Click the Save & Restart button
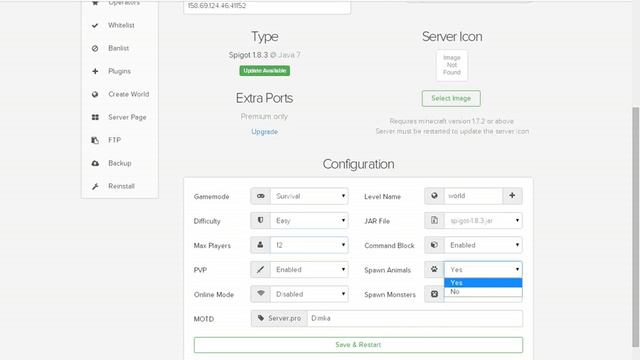Screen dimensions: 640x360 [358, 345]
